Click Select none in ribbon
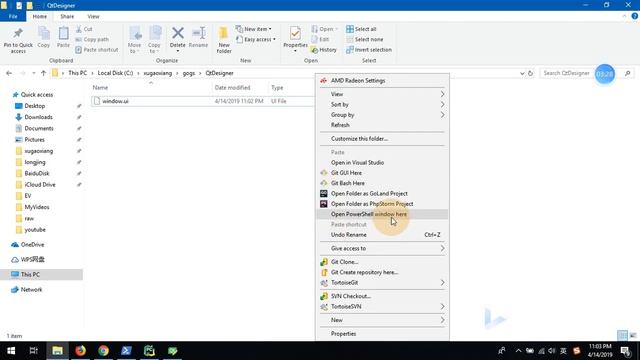Image resolution: width=640 pixels, height=360 pixels. pyautogui.click(x=364, y=39)
